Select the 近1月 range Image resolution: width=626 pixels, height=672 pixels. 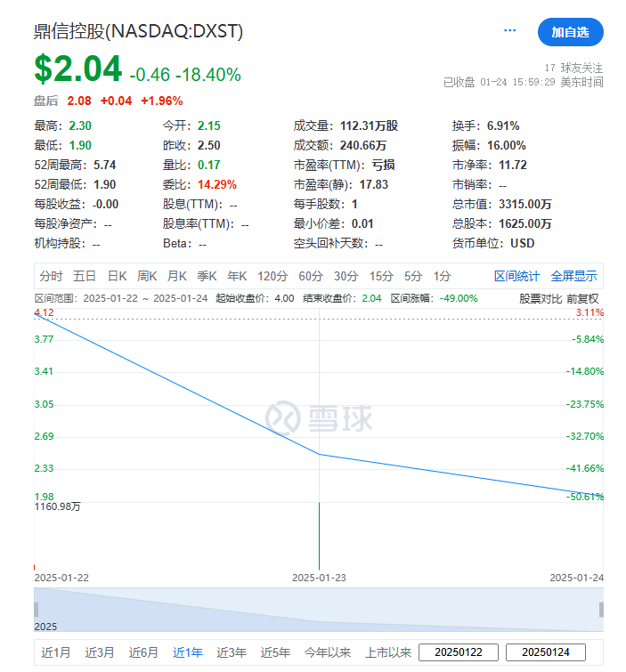[56, 652]
